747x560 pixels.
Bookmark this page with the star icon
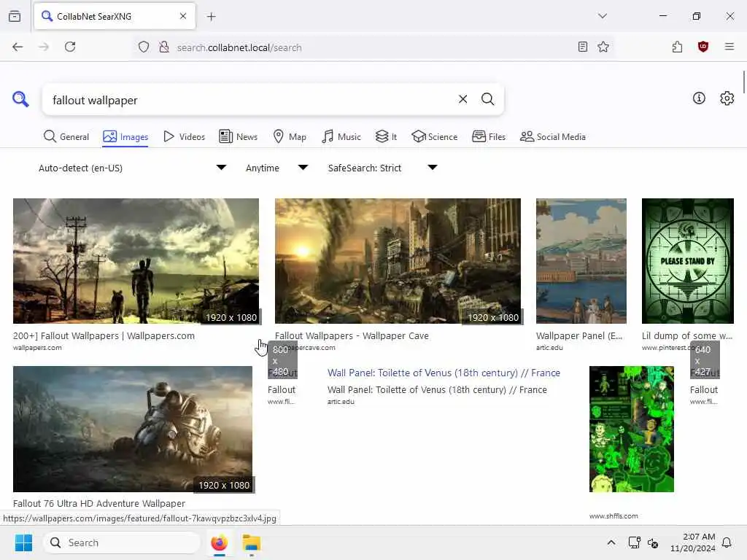pyautogui.click(x=603, y=47)
